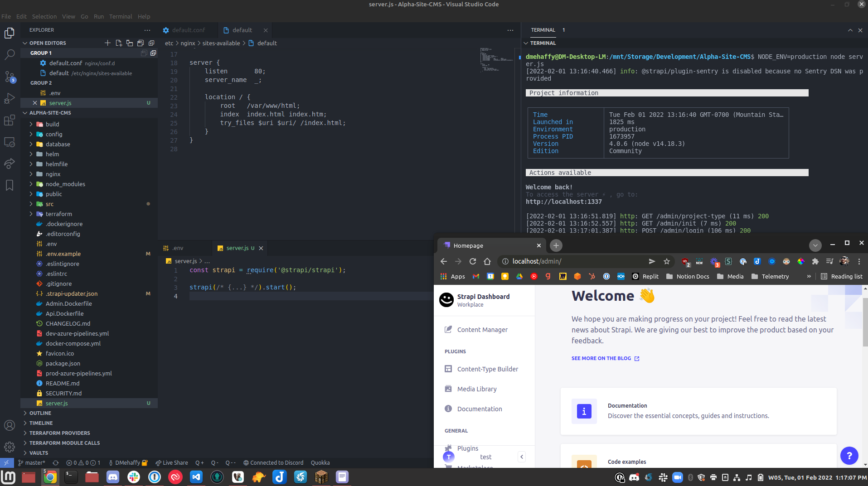Open the Remote Explorer sidebar icon
Viewport: 868px width, 486px height.
click(10, 142)
